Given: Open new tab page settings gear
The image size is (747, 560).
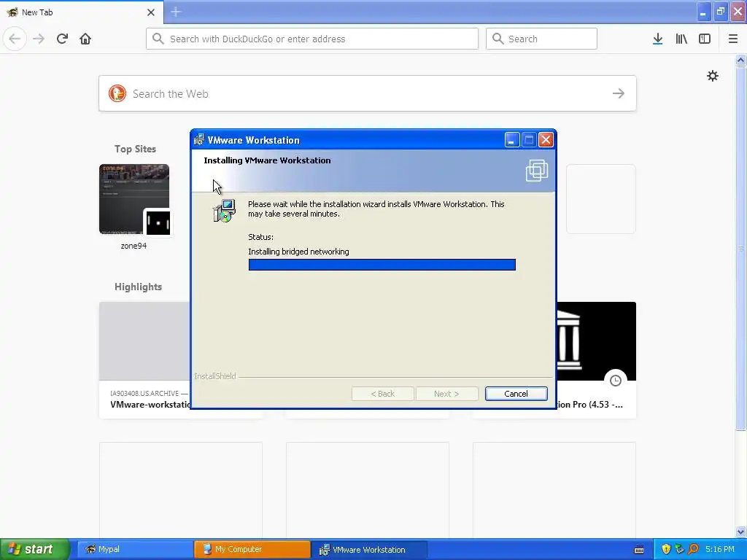Looking at the screenshot, I should 712,76.
